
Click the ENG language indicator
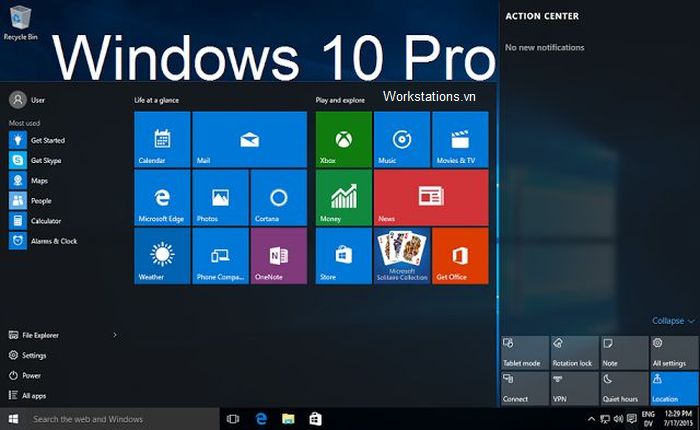(x=648, y=418)
